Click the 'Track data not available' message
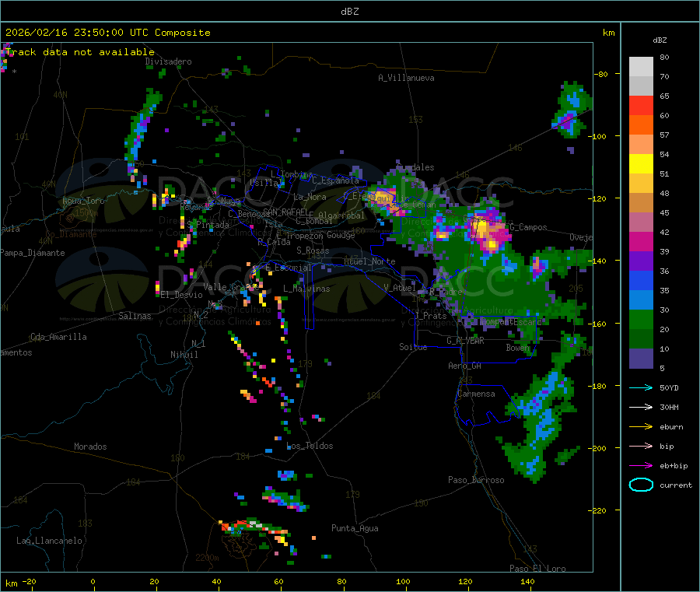The width and height of the screenshot is (700, 592). pyautogui.click(x=80, y=52)
